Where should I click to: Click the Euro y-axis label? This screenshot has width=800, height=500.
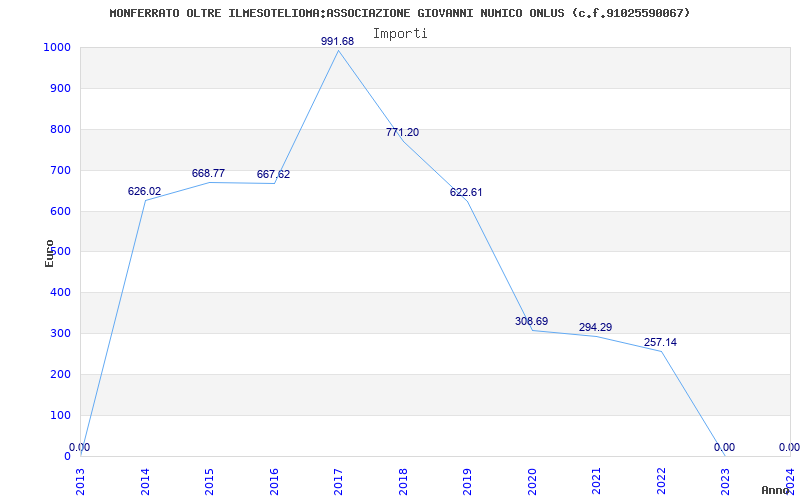[49, 253]
